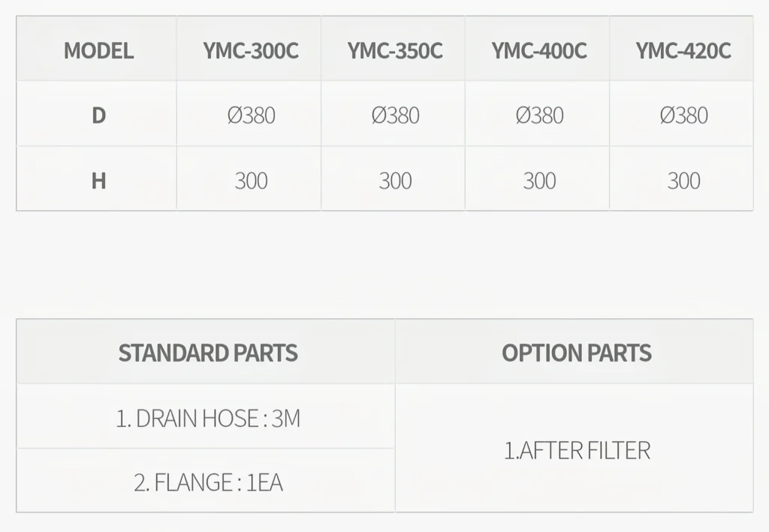Viewport: 769px width, 532px height.
Task: Pick the H value 300 for YMC-420C
Action: tap(683, 181)
